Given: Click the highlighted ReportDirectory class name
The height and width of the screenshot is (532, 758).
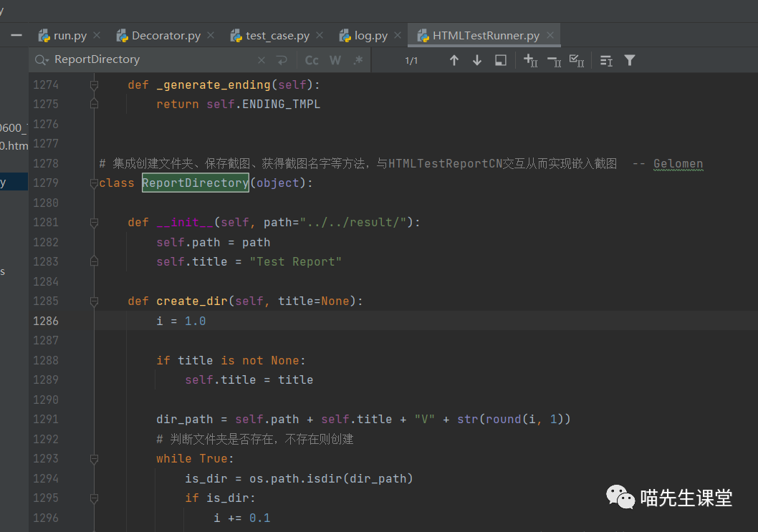Looking at the screenshot, I should (196, 183).
